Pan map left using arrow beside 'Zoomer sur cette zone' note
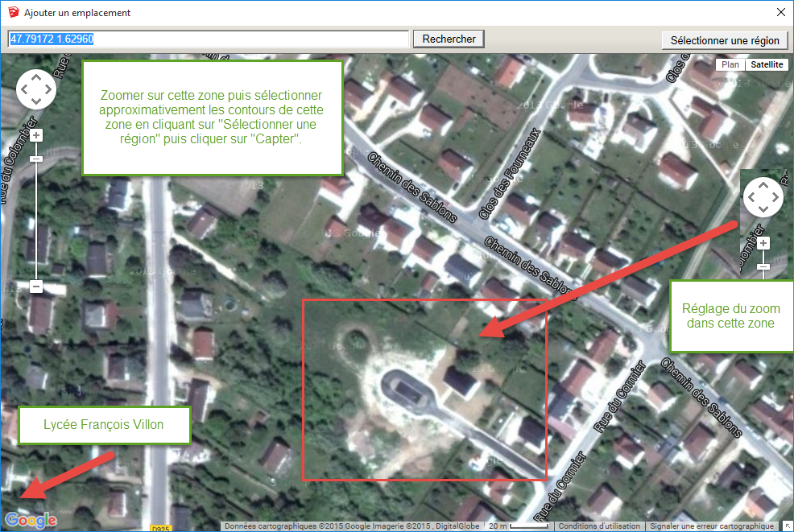Image resolution: width=794 pixels, height=532 pixels. tap(25, 90)
